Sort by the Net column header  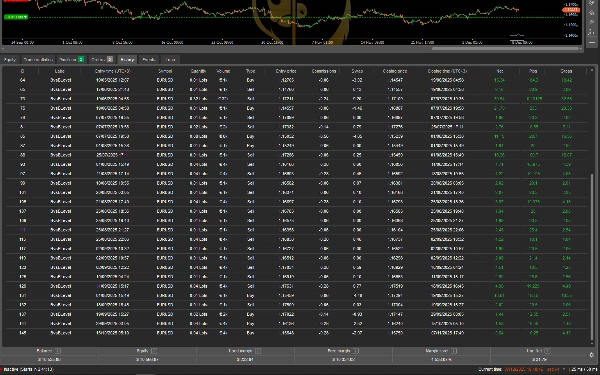click(x=499, y=71)
